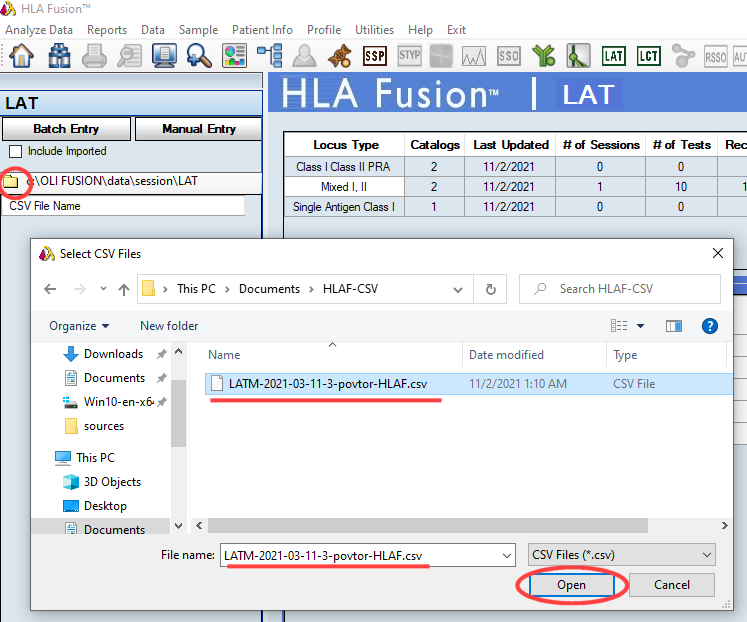
Task: Open the view options dropdown arrow
Action: [641, 326]
